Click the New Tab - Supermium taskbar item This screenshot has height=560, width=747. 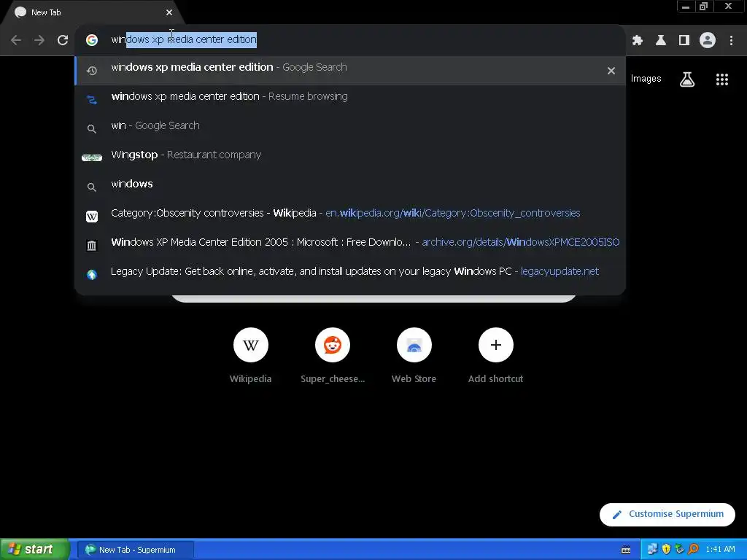pos(136,550)
